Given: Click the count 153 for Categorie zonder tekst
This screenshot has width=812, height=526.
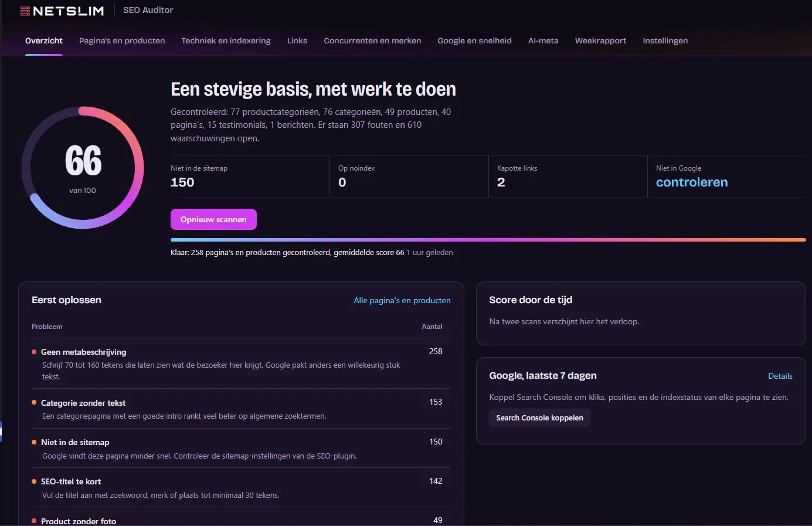Looking at the screenshot, I should [x=436, y=402].
